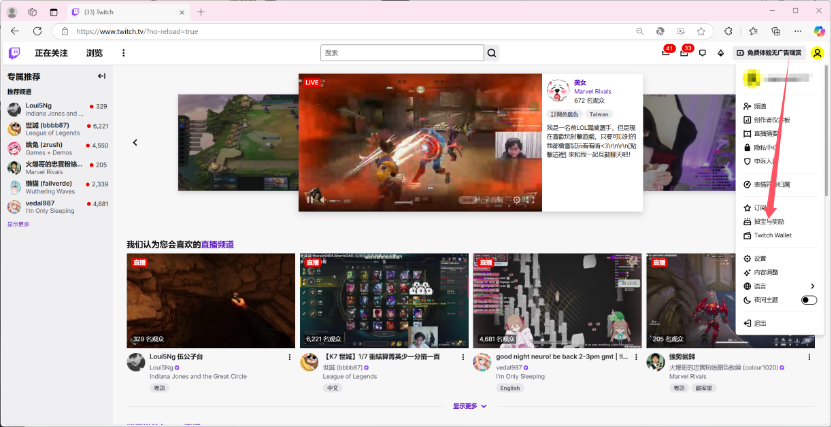Viewport: 831px width, 427px height.
Task: Click featured streamer dog avatar
Action: pos(558,91)
